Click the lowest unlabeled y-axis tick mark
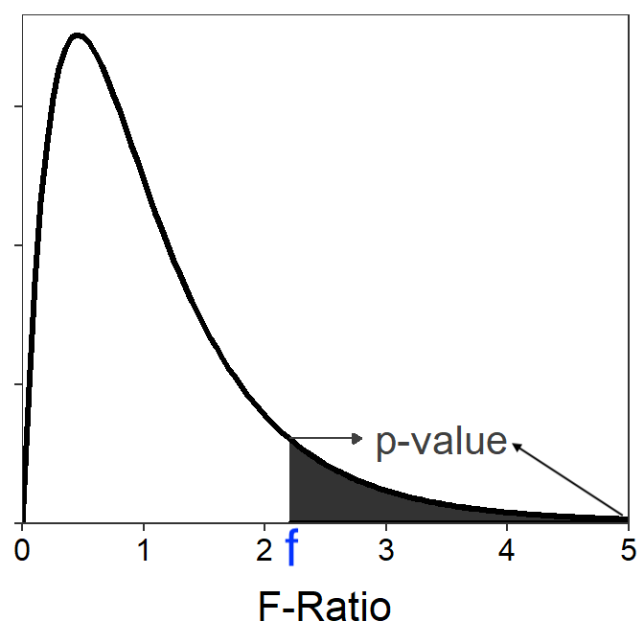This screenshot has width=644, height=644. (18, 384)
